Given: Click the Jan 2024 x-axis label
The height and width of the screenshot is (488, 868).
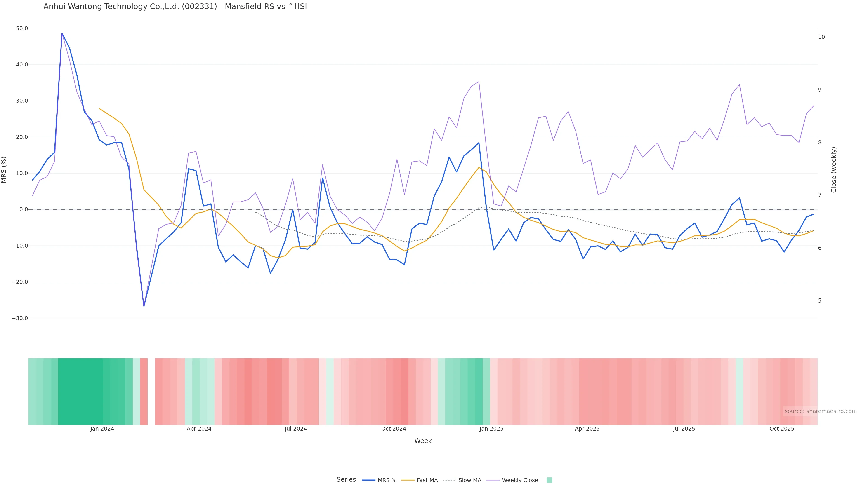Looking at the screenshot, I should pyautogui.click(x=102, y=429).
